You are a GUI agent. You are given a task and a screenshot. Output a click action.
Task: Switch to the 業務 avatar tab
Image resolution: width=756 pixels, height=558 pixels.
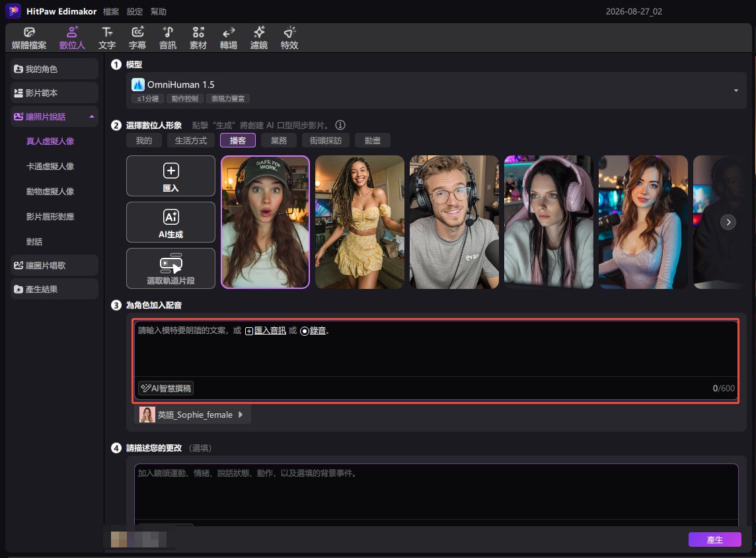point(279,140)
